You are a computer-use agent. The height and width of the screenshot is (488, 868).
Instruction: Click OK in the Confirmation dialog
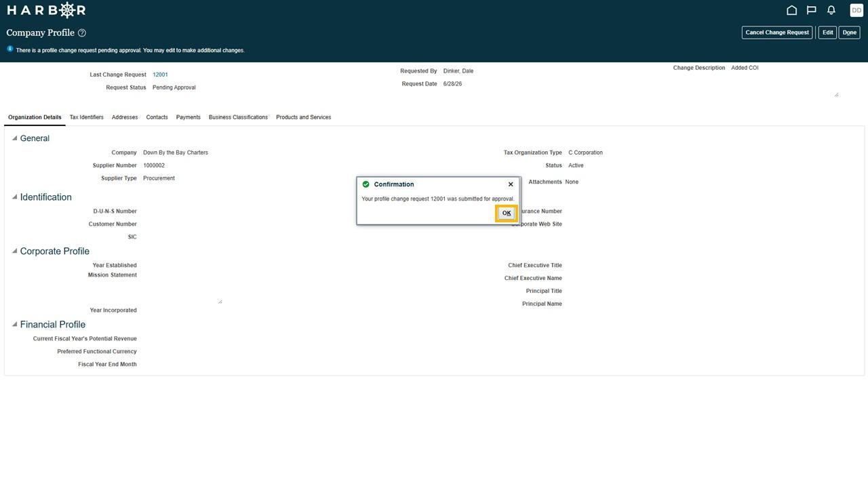click(x=507, y=213)
